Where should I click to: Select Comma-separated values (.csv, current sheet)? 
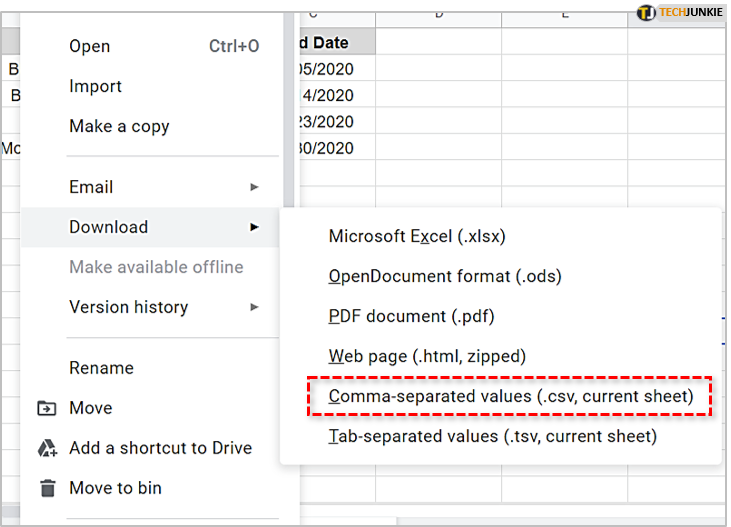point(510,396)
